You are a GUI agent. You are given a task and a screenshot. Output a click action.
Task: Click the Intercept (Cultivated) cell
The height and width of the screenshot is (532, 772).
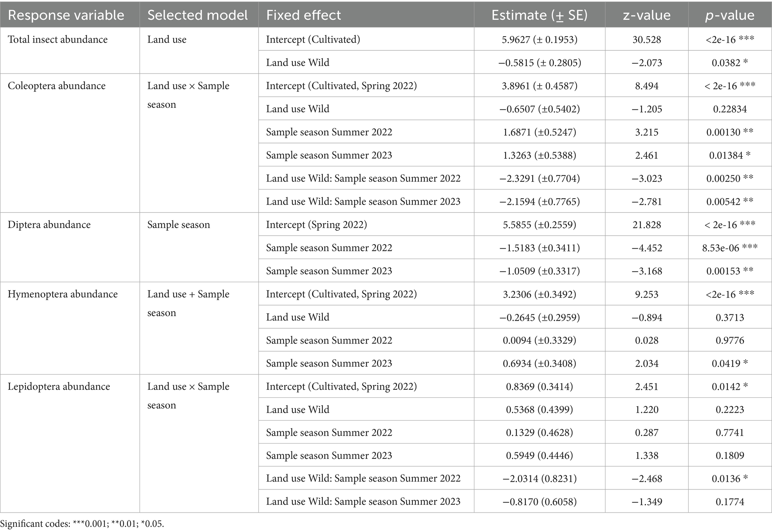pos(313,40)
